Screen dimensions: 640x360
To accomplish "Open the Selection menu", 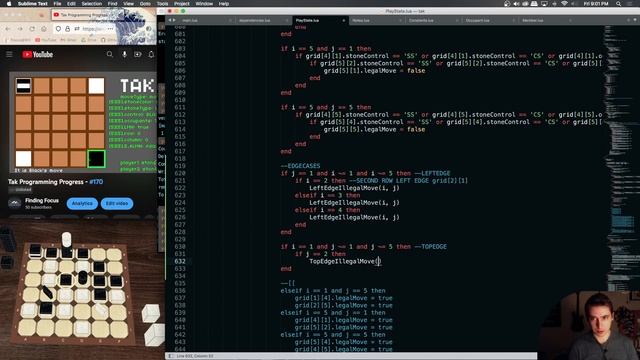I will pos(91,4).
